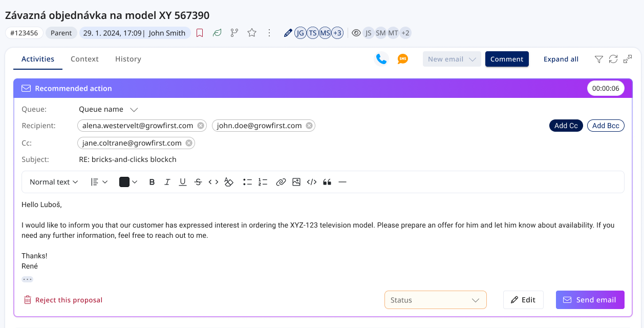Switch to the Context tab

[x=84, y=59]
